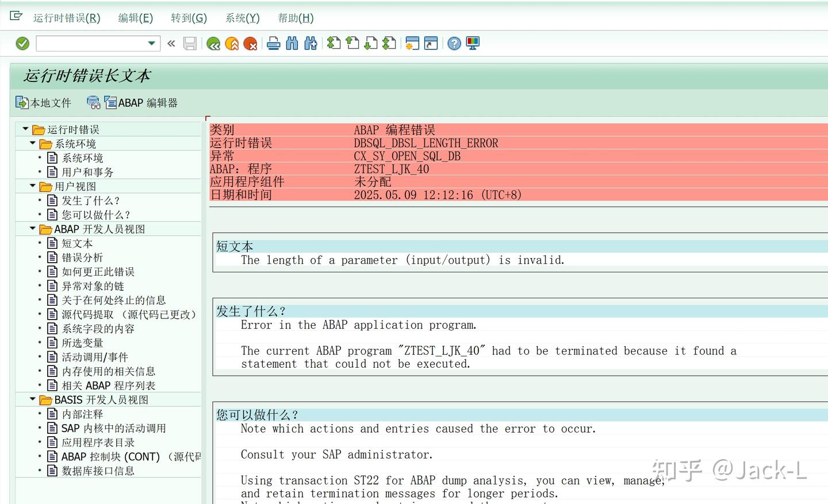Select 内存使用的相关信息 entry
This screenshot has height=504, width=828.
(x=108, y=371)
